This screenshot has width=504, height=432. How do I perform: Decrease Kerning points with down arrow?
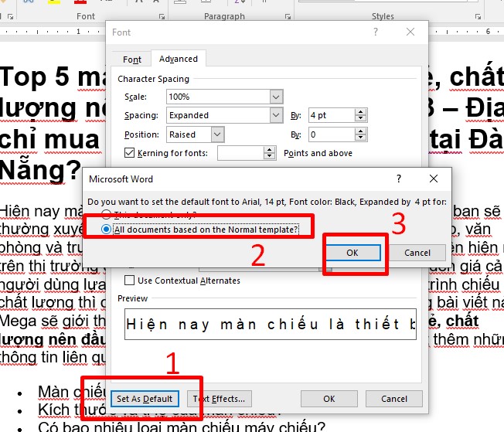point(269,156)
